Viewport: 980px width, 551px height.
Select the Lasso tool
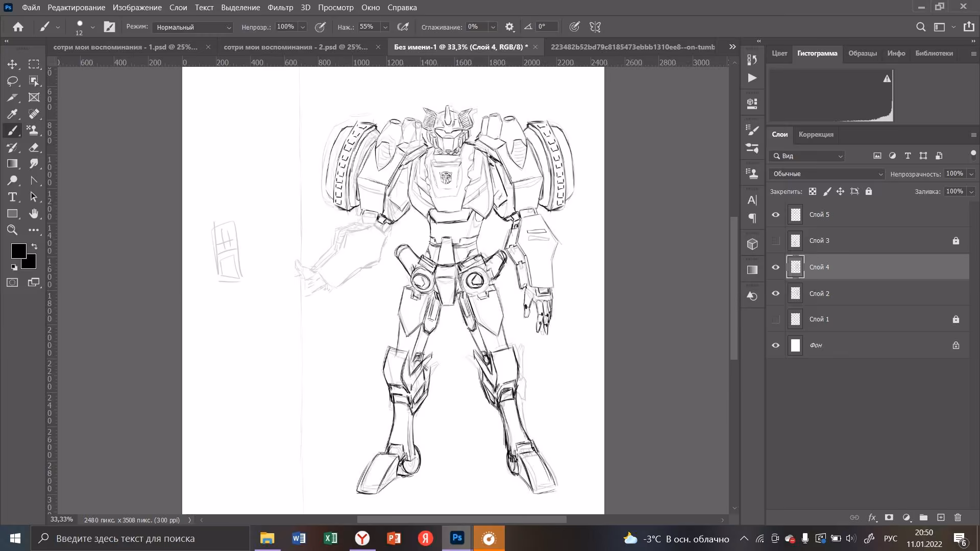[x=12, y=81]
